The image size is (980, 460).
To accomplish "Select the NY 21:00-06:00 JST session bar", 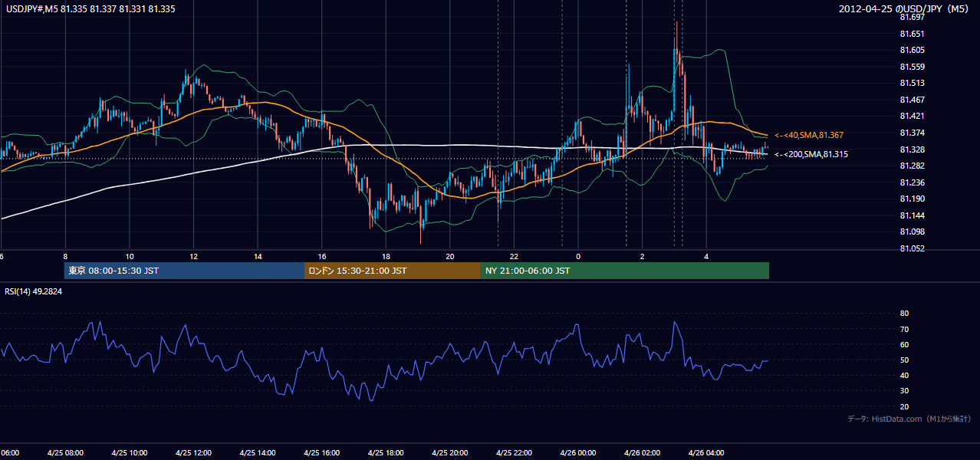I will click(625, 271).
